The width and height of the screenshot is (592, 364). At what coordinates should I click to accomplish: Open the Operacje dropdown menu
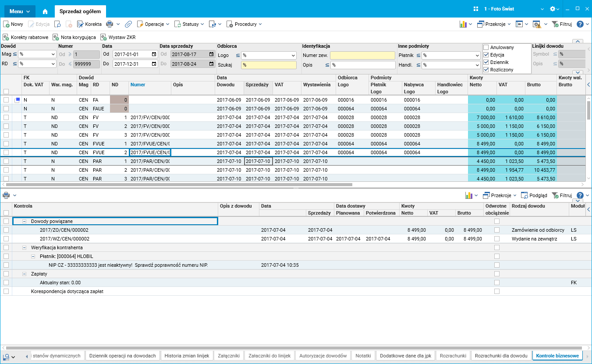(153, 25)
